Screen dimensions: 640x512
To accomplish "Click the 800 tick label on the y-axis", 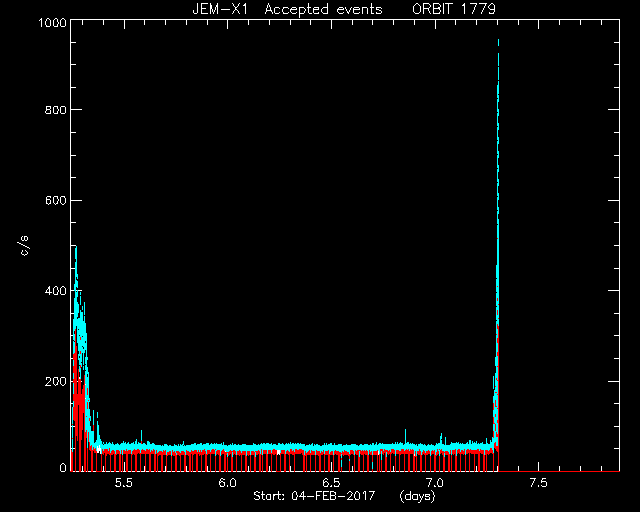I will click(x=56, y=110).
